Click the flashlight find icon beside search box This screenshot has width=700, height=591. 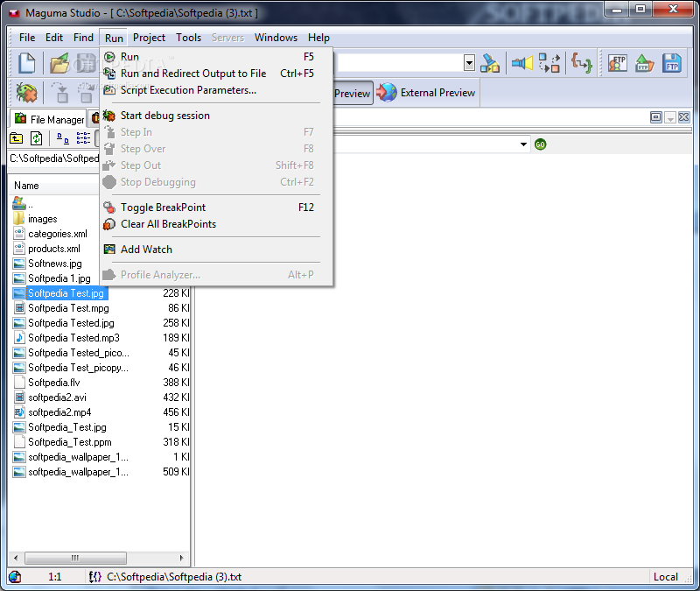(x=490, y=63)
